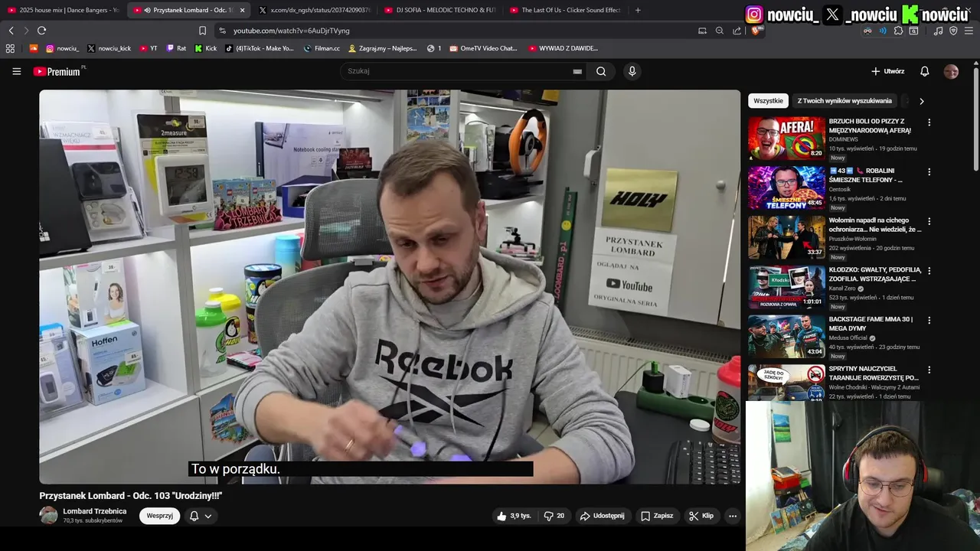The width and height of the screenshot is (980, 551).
Task: Click the magnifier search button
Action: (x=601, y=71)
